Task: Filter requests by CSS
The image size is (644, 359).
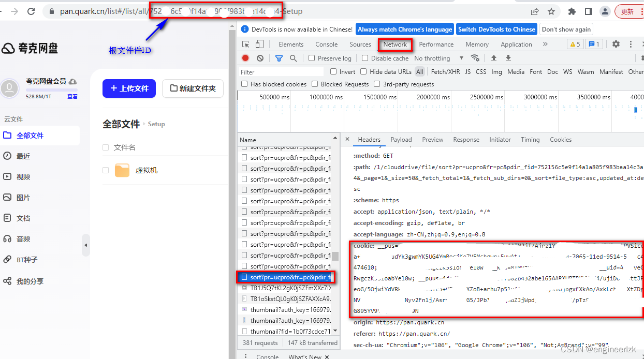Action: (x=481, y=72)
